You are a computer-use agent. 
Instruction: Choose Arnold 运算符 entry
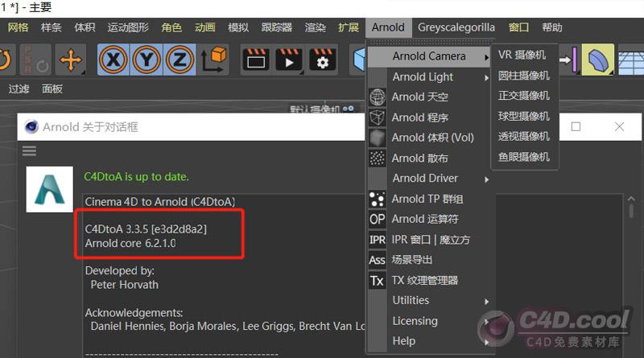pos(425,220)
